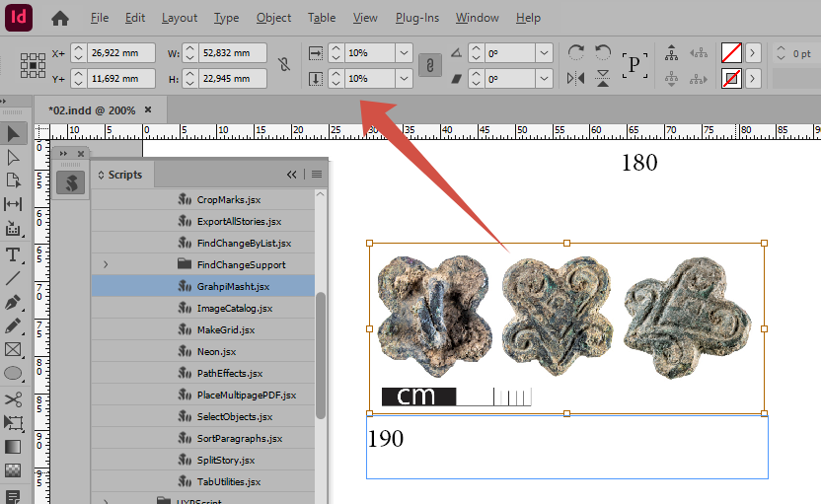Rotate 90 degrees clockwise
The width and height of the screenshot is (821, 504).
coord(575,52)
